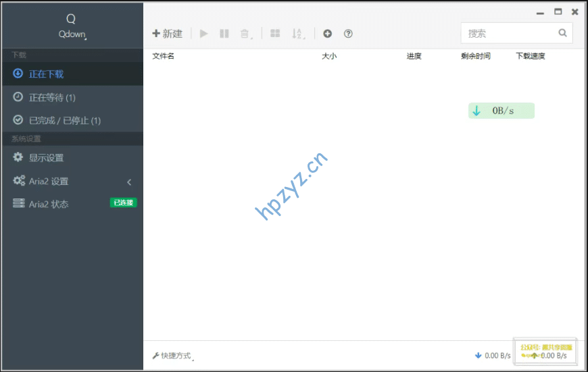The height and width of the screenshot is (372, 588).
Task: Click the help question mark icon
Action: pyautogui.click(x=348, y=34)
